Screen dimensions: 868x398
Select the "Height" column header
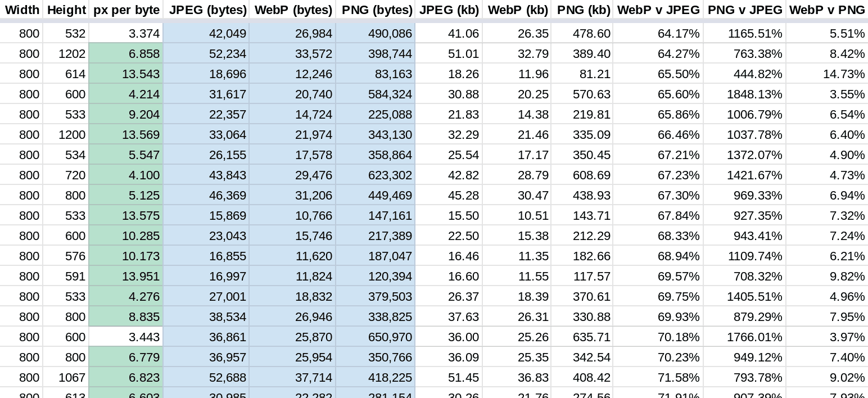point(66,10)
